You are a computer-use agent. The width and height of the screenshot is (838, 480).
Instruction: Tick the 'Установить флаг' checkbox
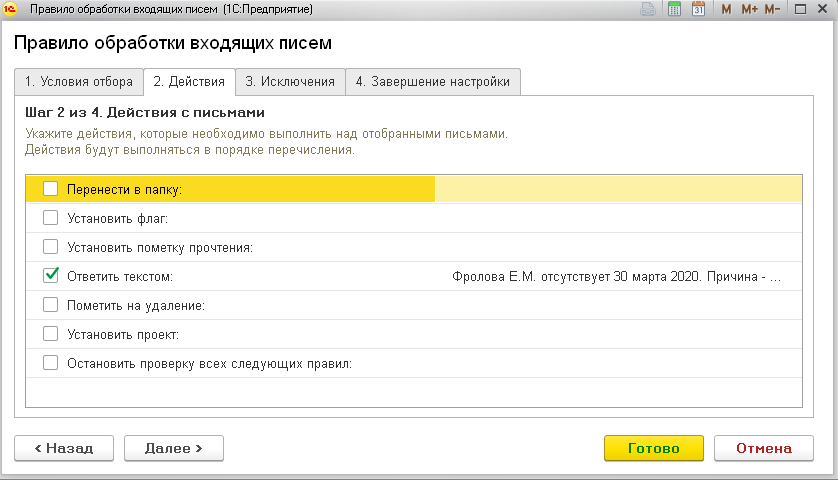51,218
